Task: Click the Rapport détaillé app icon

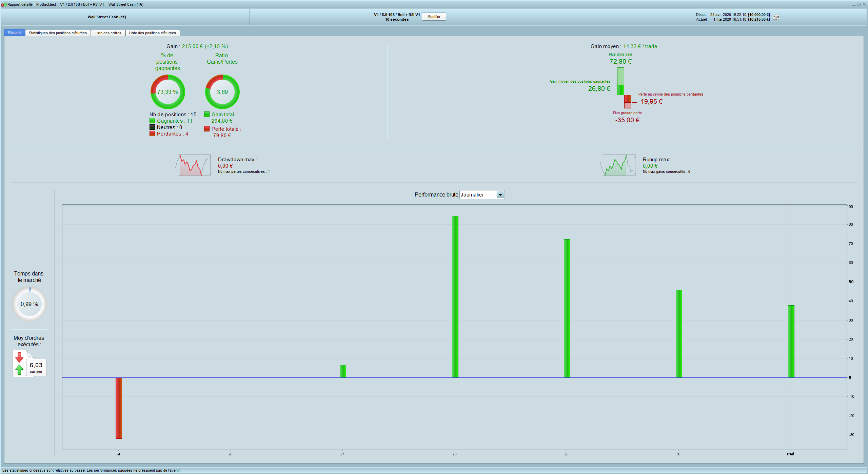Action: pos(4,4)
